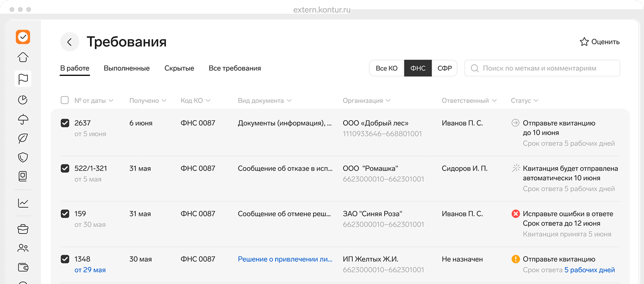The width and height of the screenshot is (644, 284).
Task: Open the home icon in the sidebar
Action: (x=23, y=57)
